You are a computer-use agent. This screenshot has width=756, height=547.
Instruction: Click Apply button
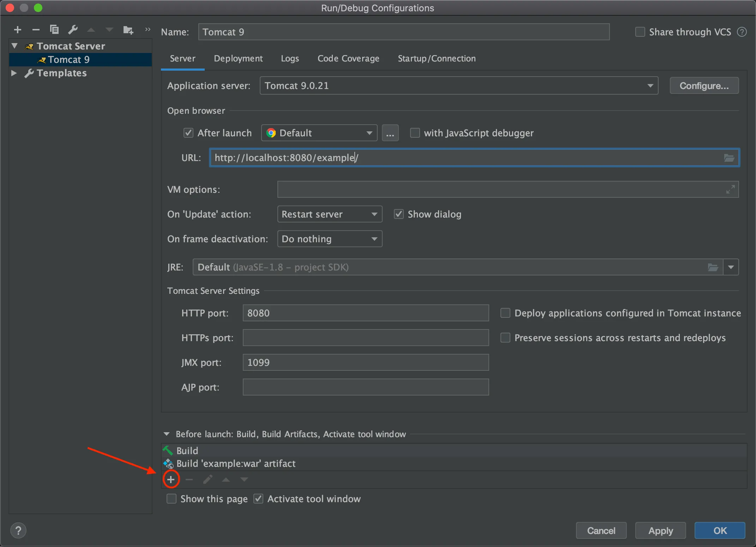pyautogui.click(x=660, y=530)
